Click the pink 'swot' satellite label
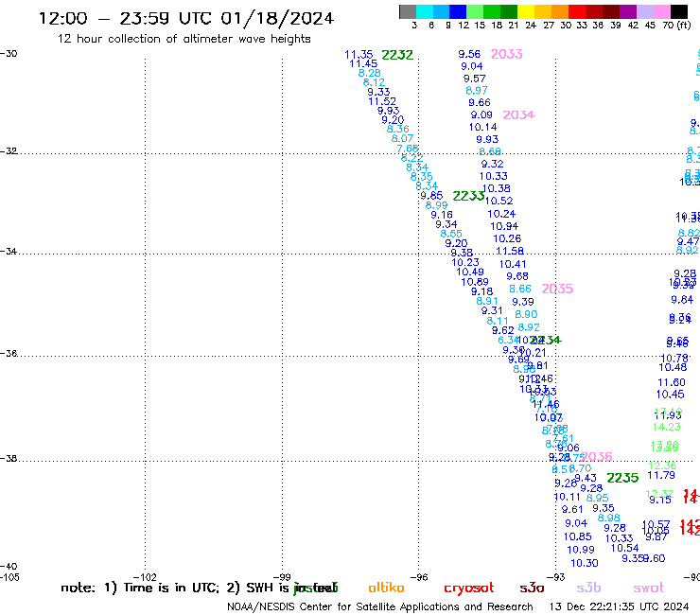Screen dimensions: 700x615 649,589
